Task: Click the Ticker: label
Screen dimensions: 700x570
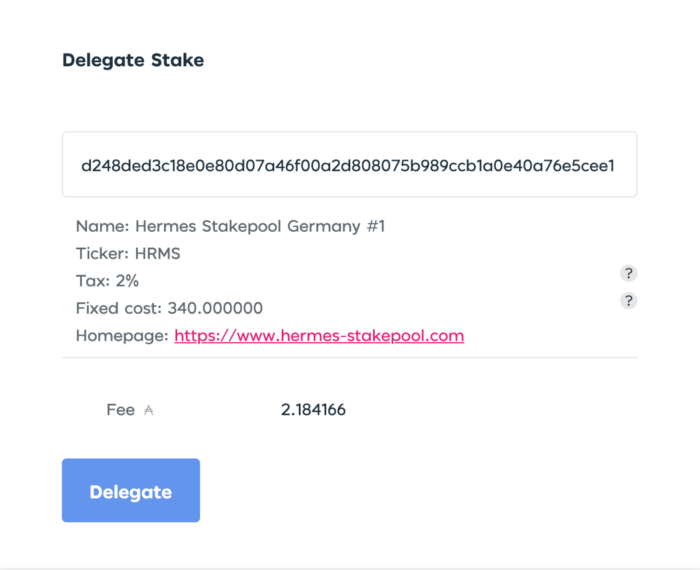Action: click(x=102, y=254)
